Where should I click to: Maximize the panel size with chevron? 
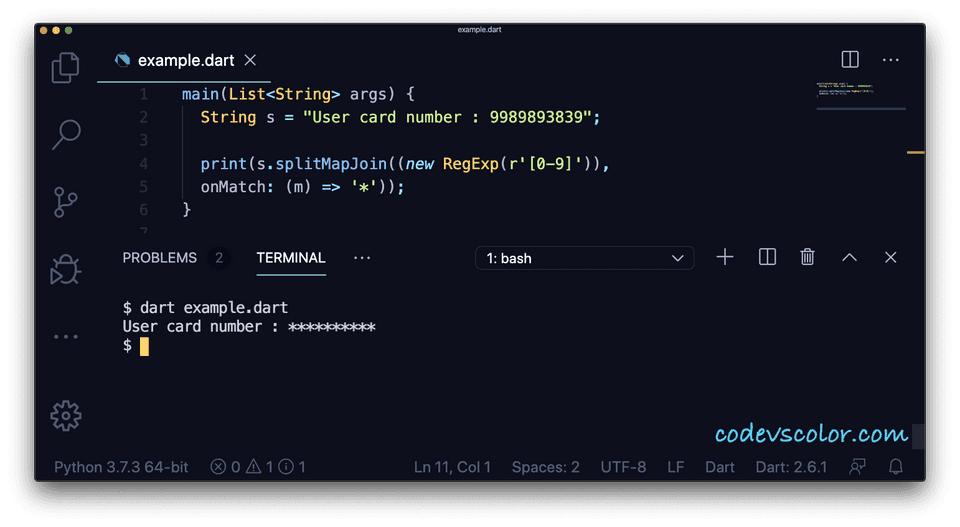849,258
